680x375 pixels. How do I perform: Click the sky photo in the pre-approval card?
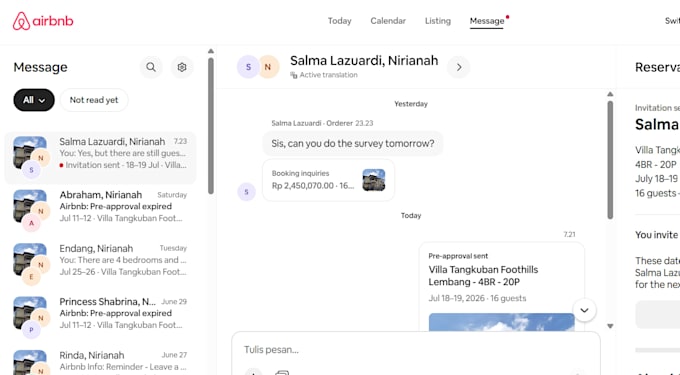pos(502,322)
